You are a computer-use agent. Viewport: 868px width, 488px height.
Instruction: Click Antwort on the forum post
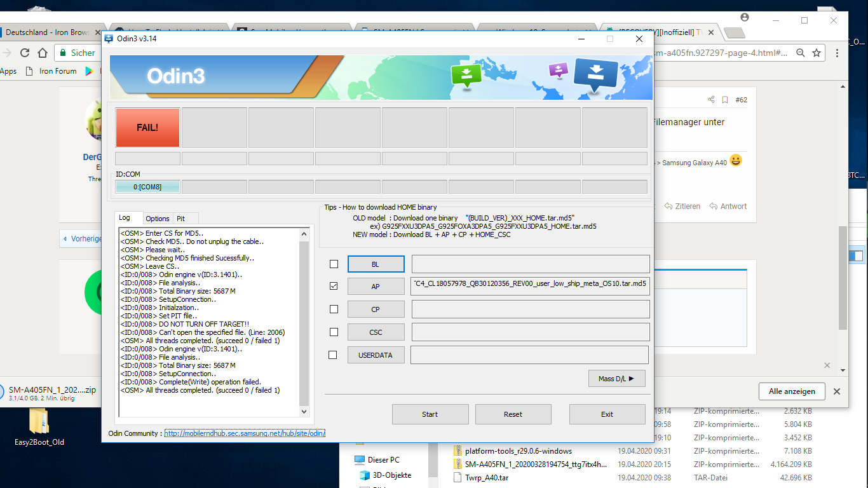(728, 207)
